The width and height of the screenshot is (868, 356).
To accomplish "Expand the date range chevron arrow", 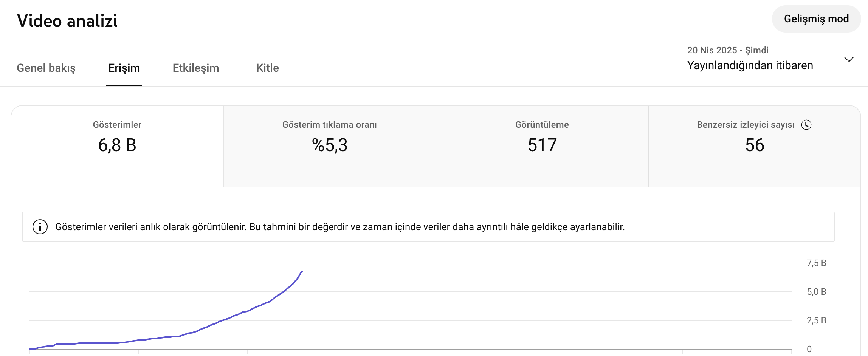I will pos(849,59).
